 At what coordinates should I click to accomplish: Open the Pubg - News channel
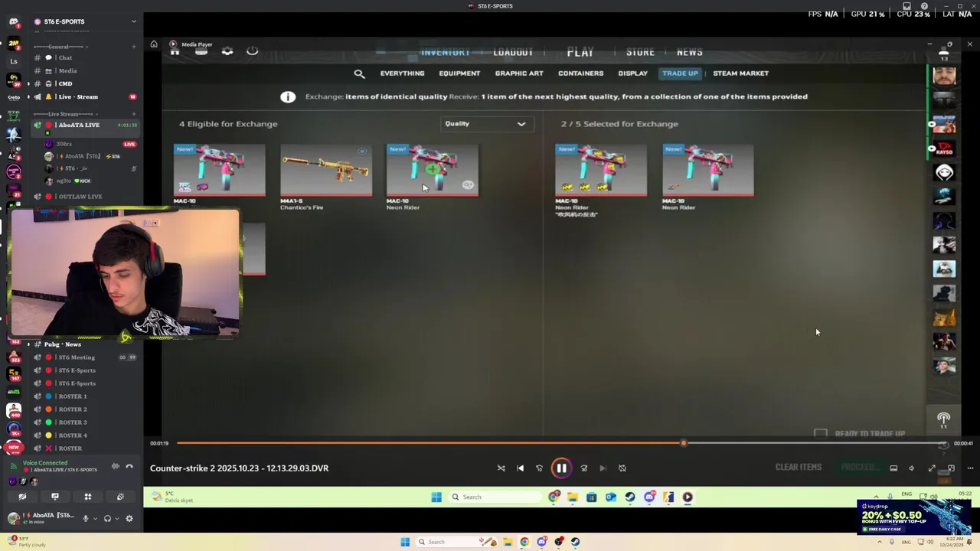tap(62, 344)
